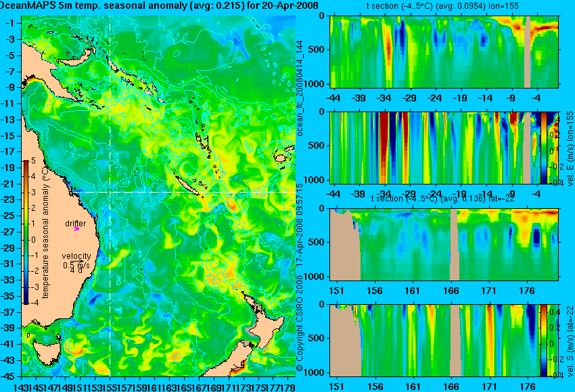Click tick '5' on temperature color bar

[x=33, y=160]
